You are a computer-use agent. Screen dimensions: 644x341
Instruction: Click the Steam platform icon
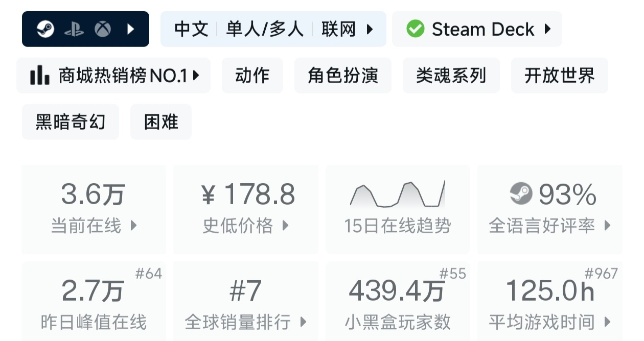[45, 29]
